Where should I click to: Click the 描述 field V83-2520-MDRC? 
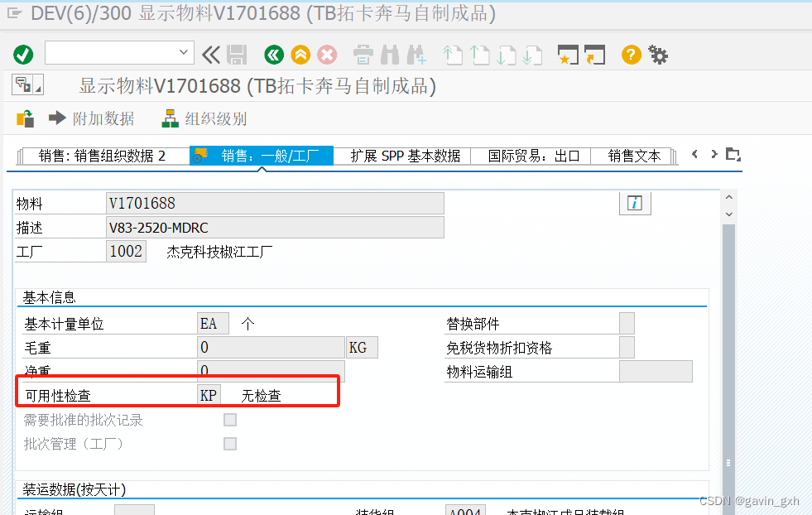(275, 228)
